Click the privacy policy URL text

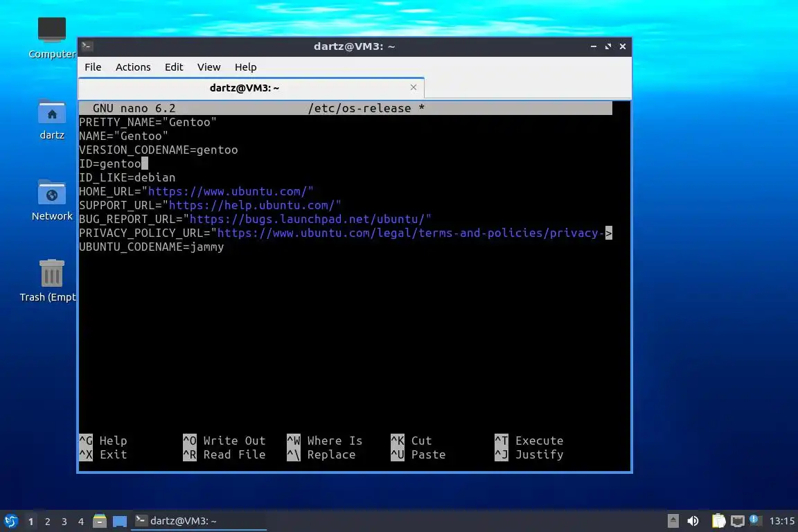coord(411,233)
